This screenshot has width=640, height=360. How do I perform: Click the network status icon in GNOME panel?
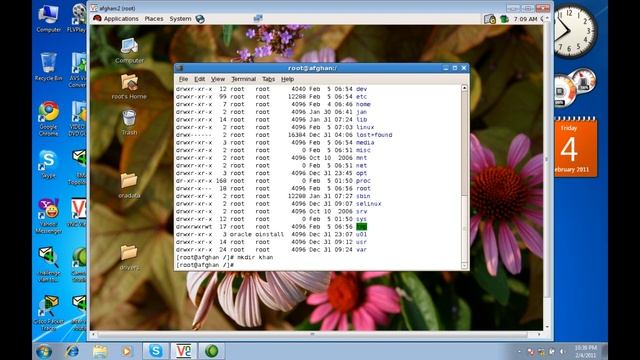click(x=258, y=18)
